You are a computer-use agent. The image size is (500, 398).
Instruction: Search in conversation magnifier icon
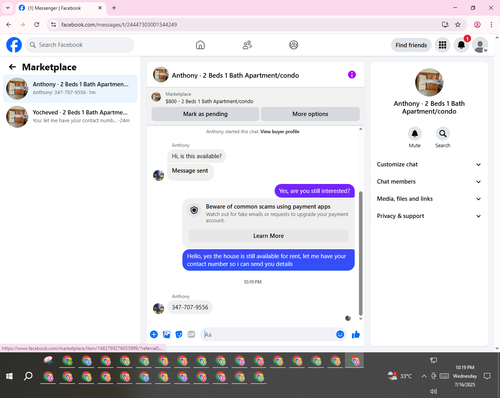[x=443, y=134]
